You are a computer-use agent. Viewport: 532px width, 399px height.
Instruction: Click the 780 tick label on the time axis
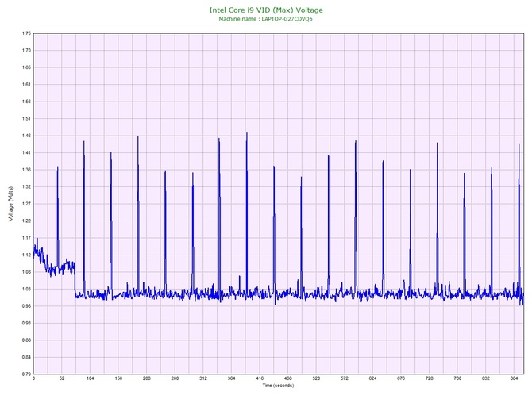457,378
